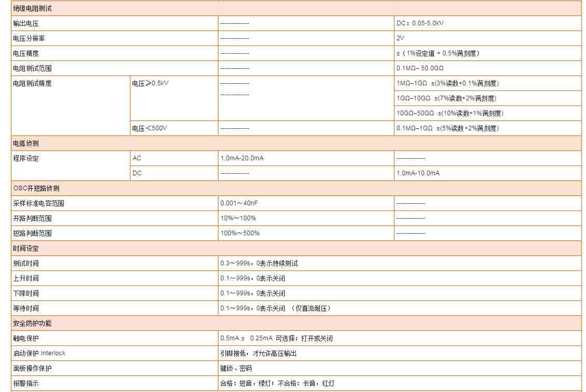Screen dimensions: 586x392
Task: Select the 上升时间 row label
Action: click(26, 279)
